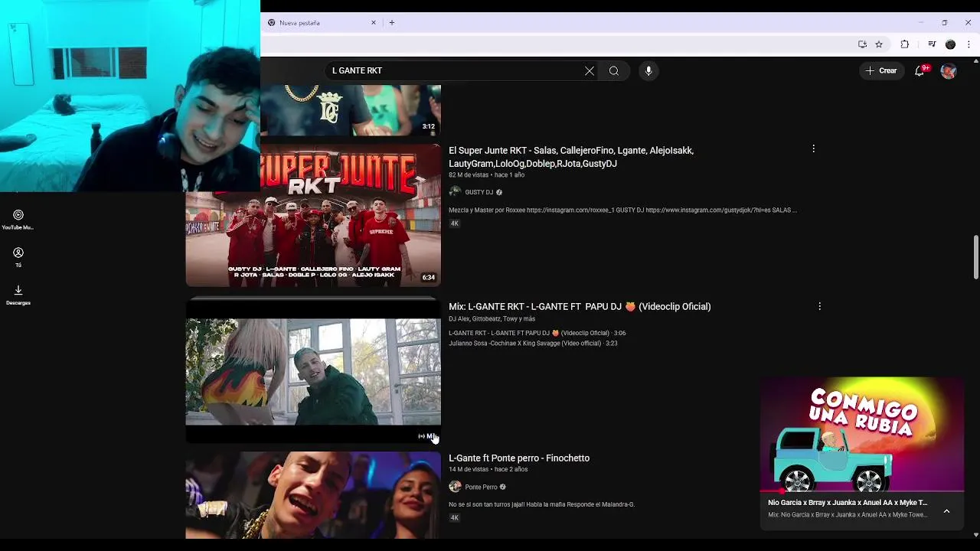
Task: Click the Crear button
Action: coord(881,70)
